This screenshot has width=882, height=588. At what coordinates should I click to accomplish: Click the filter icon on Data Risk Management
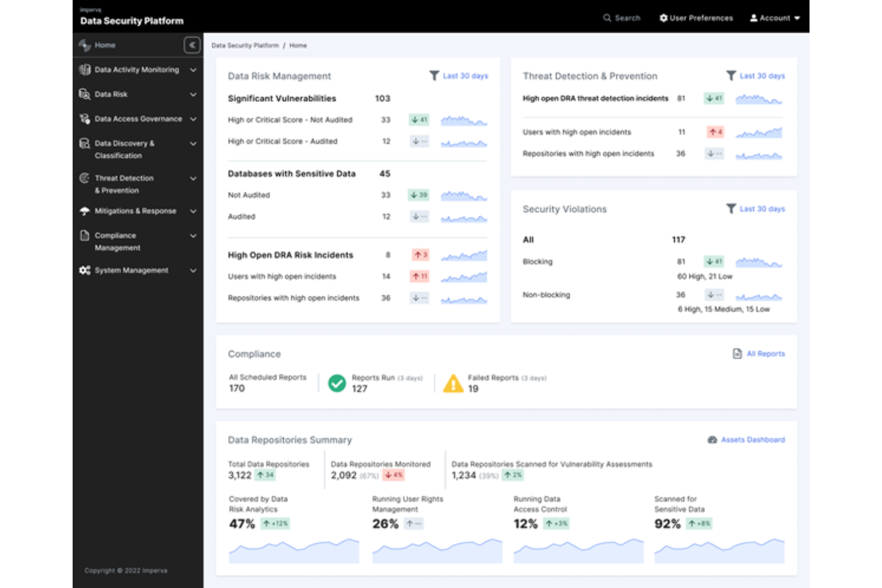click(x=433, y=76)
